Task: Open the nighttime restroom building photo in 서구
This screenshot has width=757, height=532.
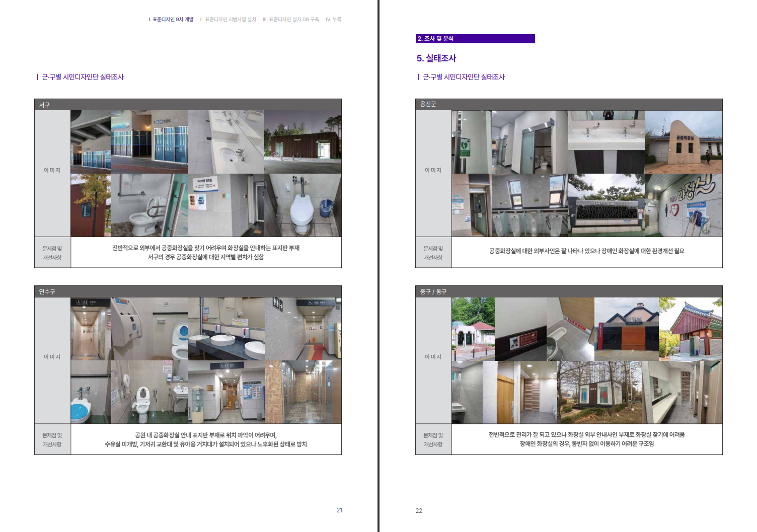Action: [x=302, y=142]
